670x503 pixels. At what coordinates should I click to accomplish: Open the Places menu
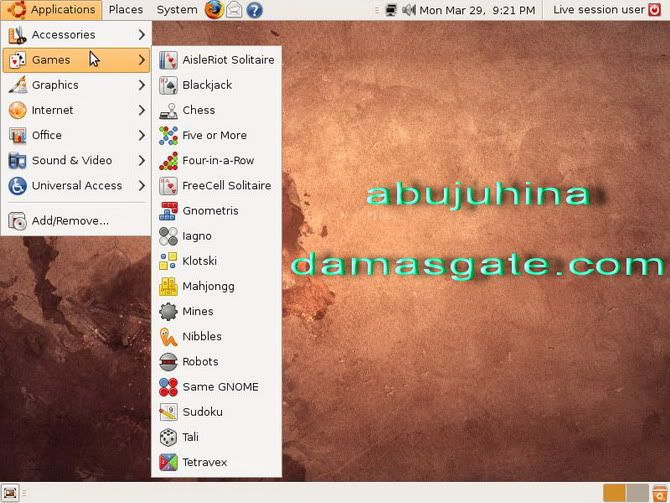(126, 10)
